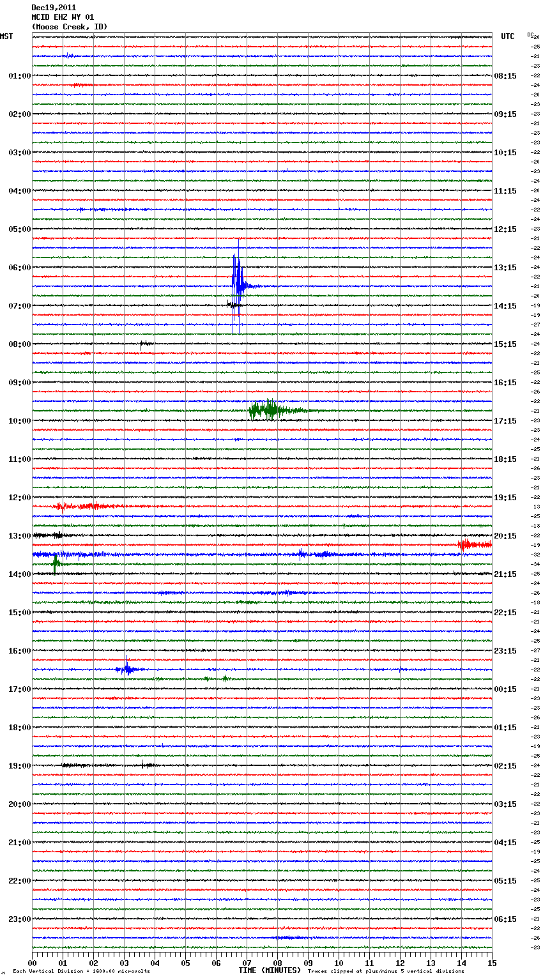Select the 09:00 MST time label

pyautogui.click(x=20, y=383)
